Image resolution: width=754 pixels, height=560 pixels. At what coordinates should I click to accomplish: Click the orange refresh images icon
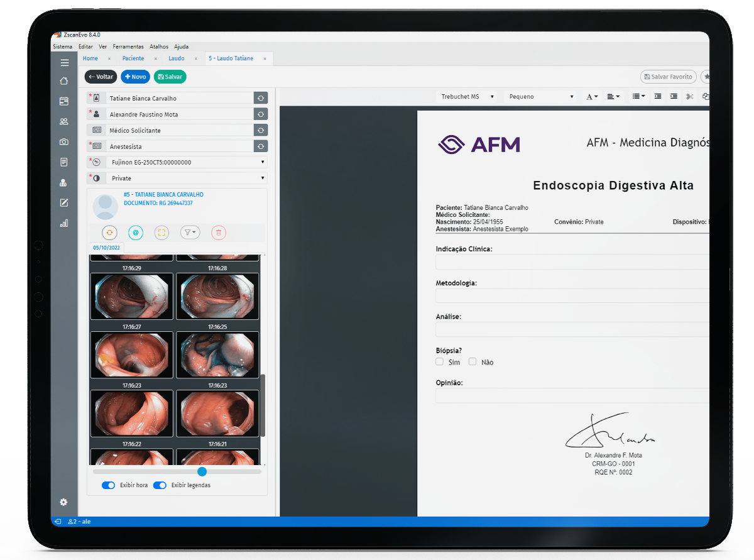pos(109,233)
